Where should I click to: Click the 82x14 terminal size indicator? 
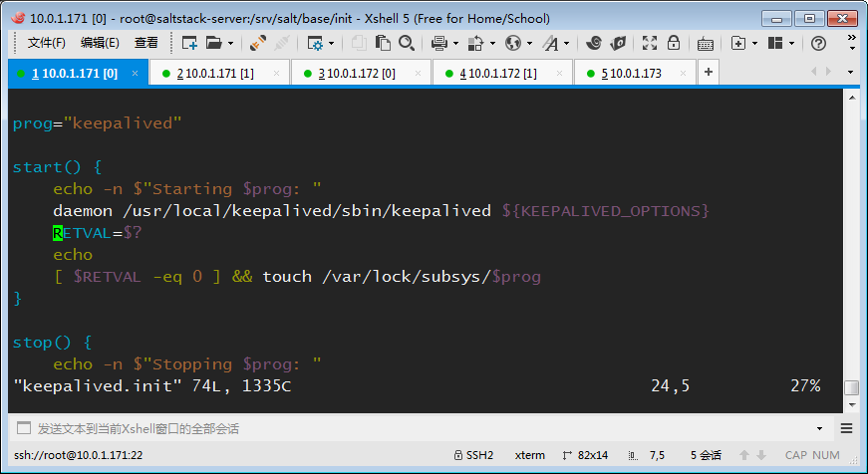(585, 455)
